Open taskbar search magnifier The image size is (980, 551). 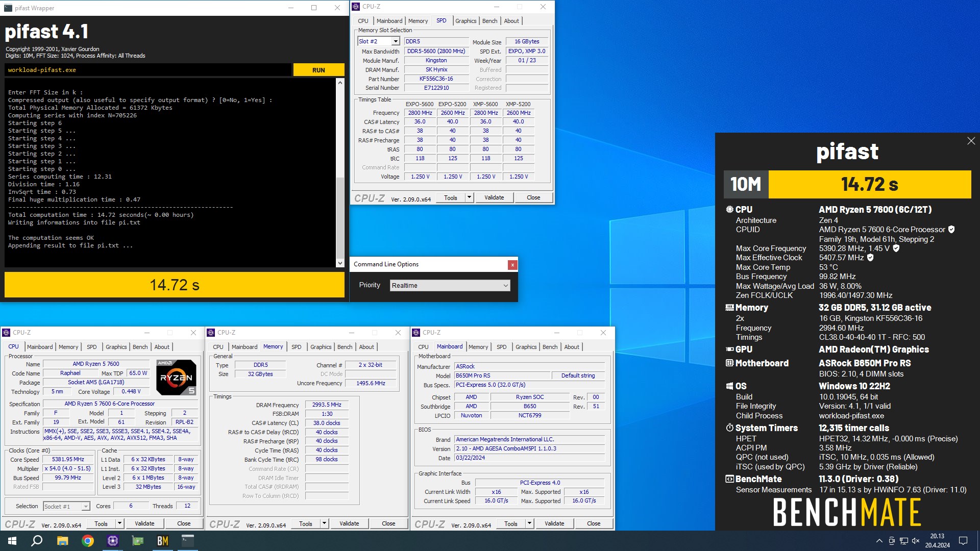tap(37, 541)
